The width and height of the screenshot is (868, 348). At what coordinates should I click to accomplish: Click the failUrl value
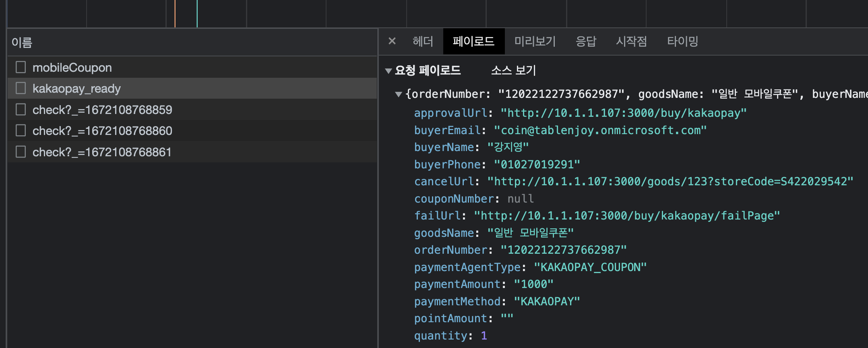(626, 216)
